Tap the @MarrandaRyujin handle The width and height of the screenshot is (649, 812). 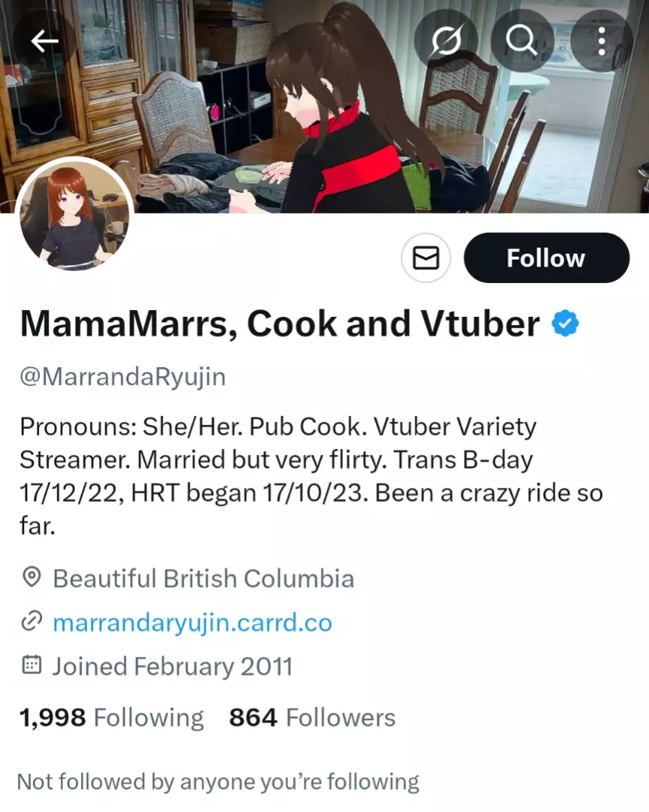(x=123, y=376)
